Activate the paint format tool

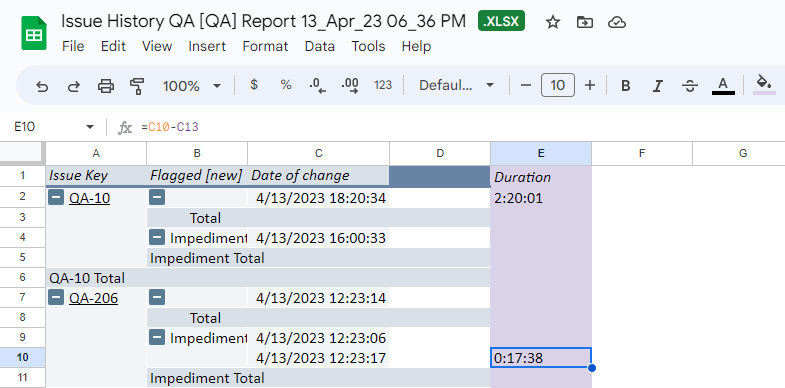[137, 86]
